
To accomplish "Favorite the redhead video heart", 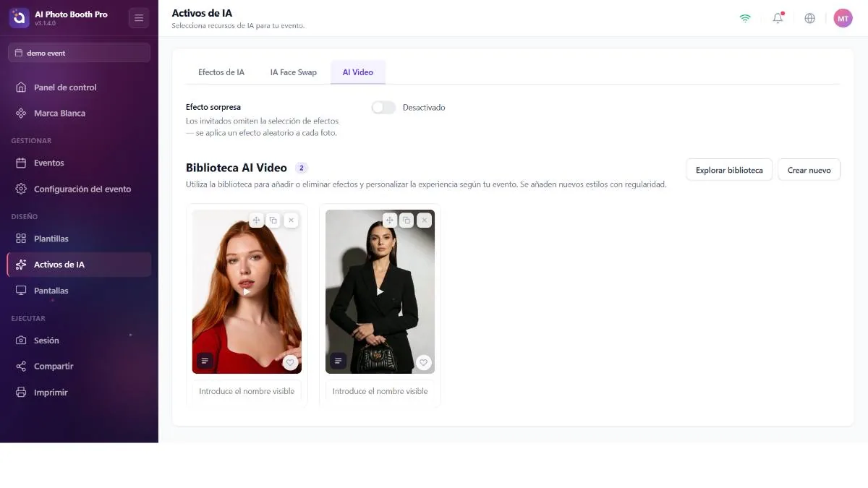I will tap(290, 362).
